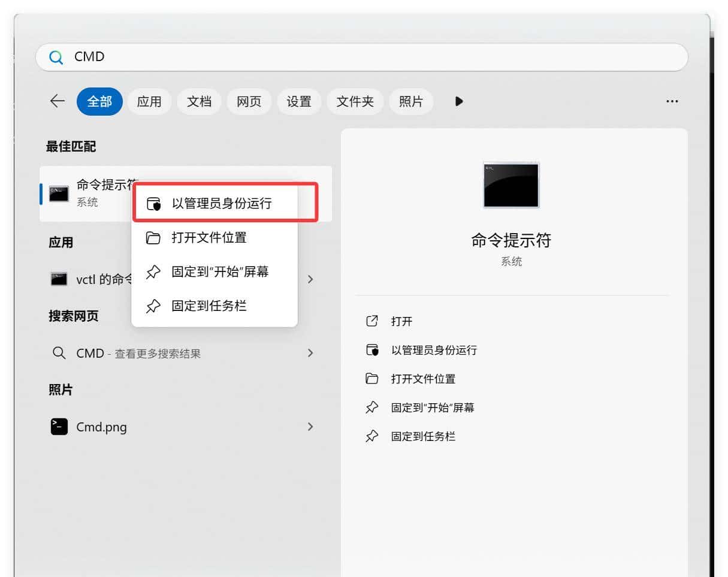Screen dimensions: 728x577
Task: Click the overflow arrow after the 照片 filter
Action: coord(458,101)
